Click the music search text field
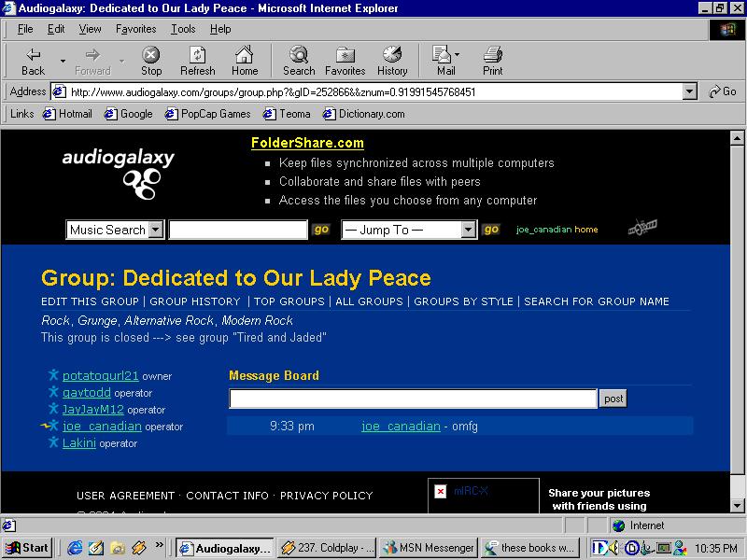 pos(238,230)
